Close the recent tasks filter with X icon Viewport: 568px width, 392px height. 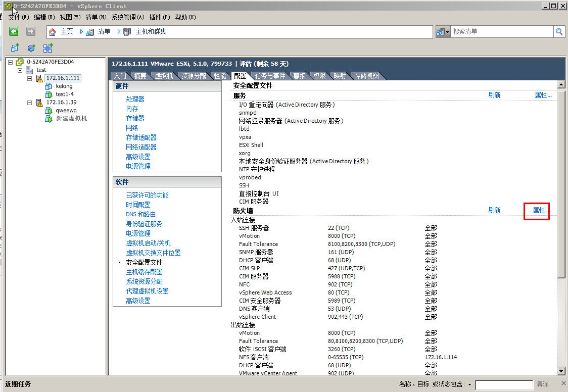563,383
